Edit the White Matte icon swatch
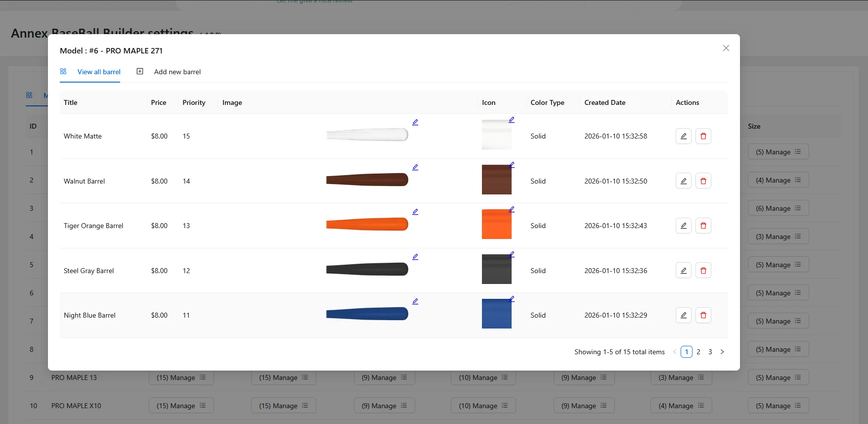 pos(512,120)
